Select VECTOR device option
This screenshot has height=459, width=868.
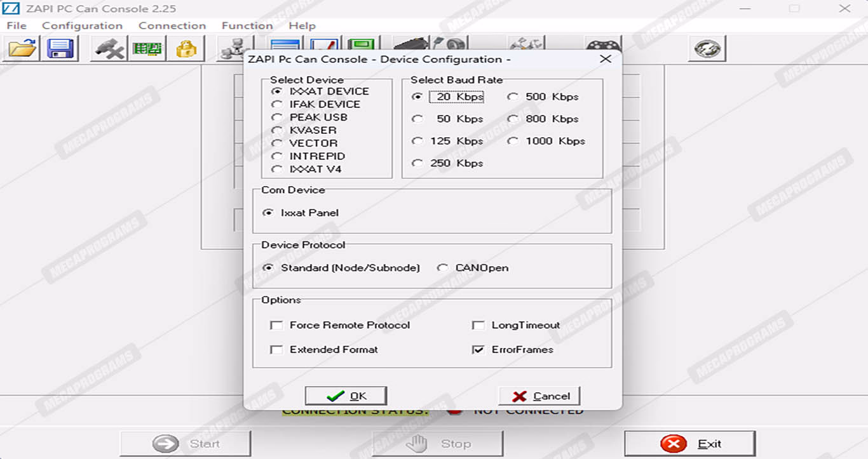click(x=305, y=143)
